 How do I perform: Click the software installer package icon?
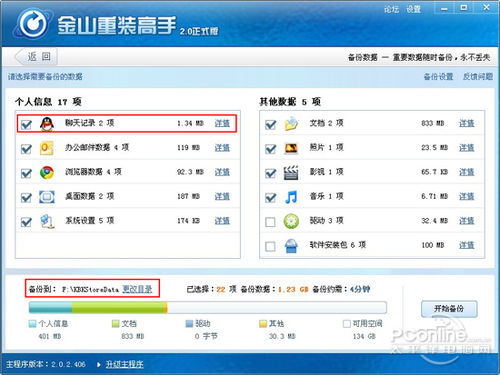pos(291,246)
